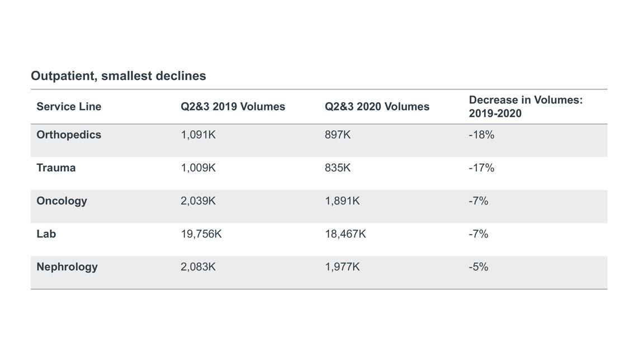Select the 'Q2&3 2020 Volumes' column header
Image resolution: width=644 pixels, height=362 pixels.
pyautogui.click(x=377, y=106)
